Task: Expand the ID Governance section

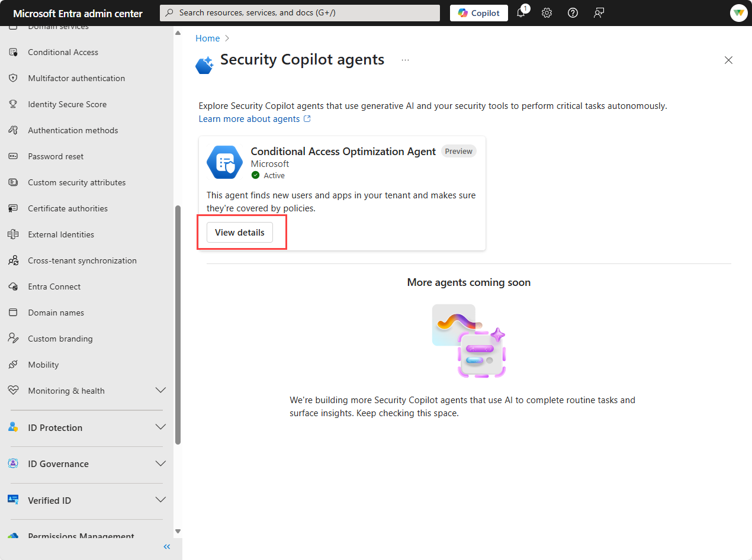Action: pyautogui.click(x=160, y=463)
